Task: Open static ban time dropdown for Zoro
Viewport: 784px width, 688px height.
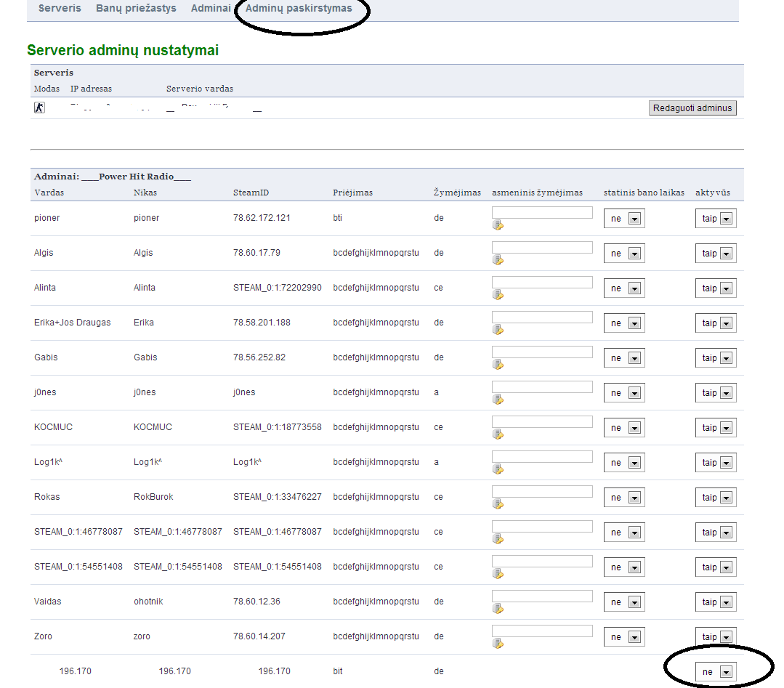Action: pos(624,637)
